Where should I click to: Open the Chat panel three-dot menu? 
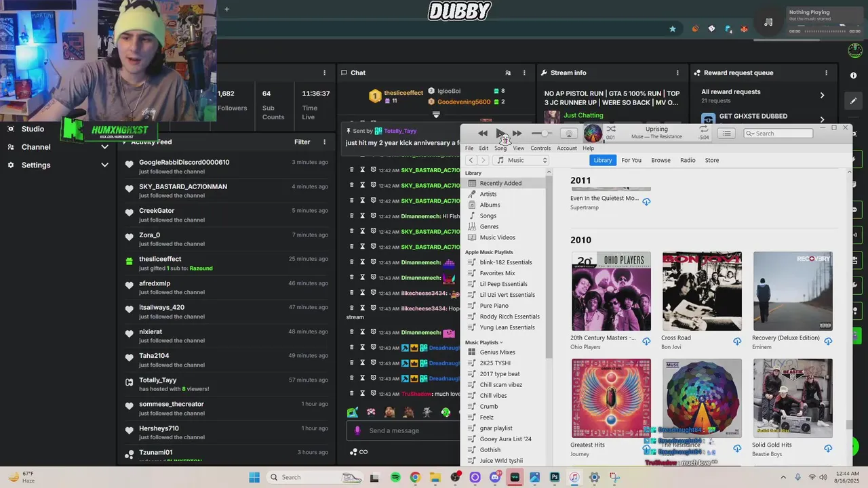524,73
